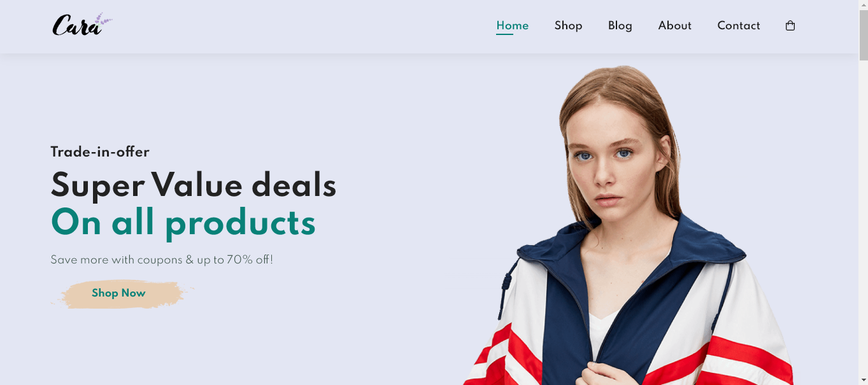Screen dimensions: 868x385
Task: Open the shopping bag cart icon
Action: [790, 25]
